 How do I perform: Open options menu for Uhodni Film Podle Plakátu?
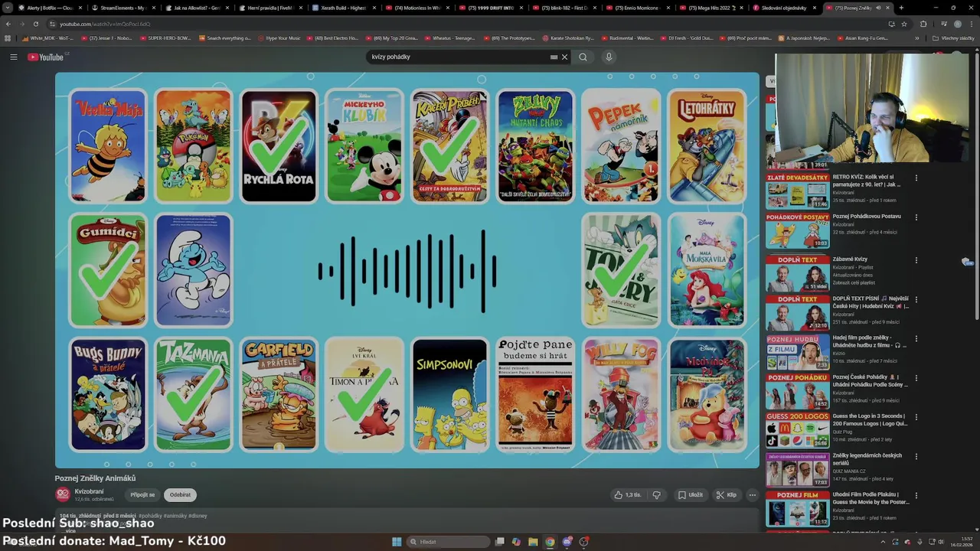(916, 496)
